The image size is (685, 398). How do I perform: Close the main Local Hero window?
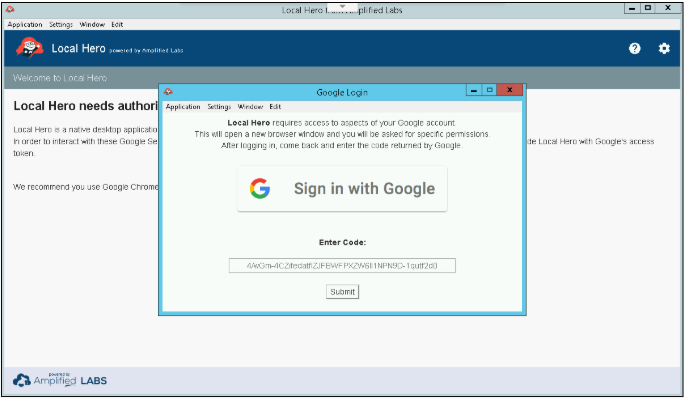click(668, 8)
